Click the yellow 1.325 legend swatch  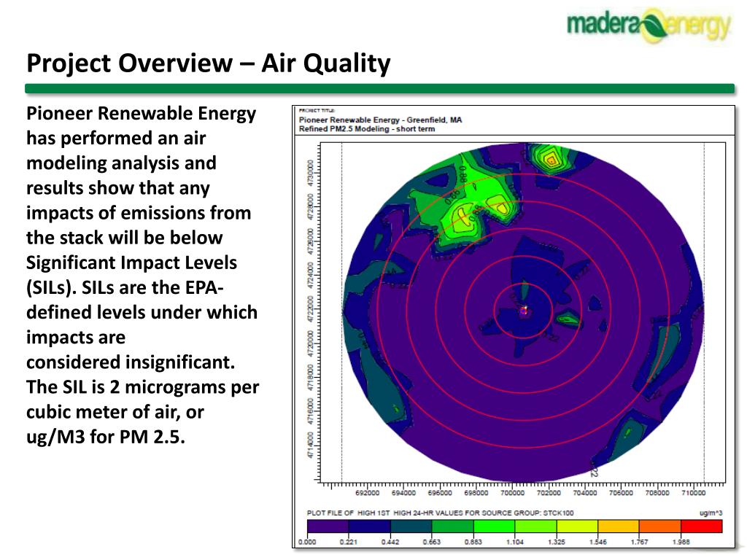[577, 526]
